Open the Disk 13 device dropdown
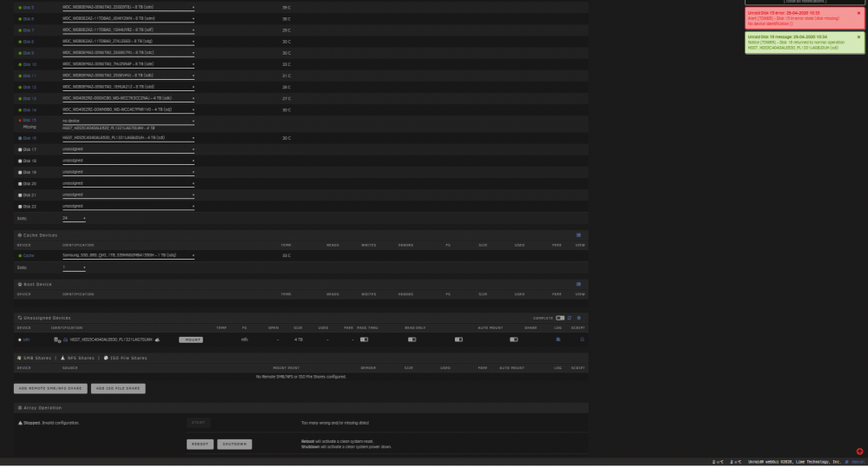Image resolution: width=868 pixels, height=468 pixels. click(128, 99)
